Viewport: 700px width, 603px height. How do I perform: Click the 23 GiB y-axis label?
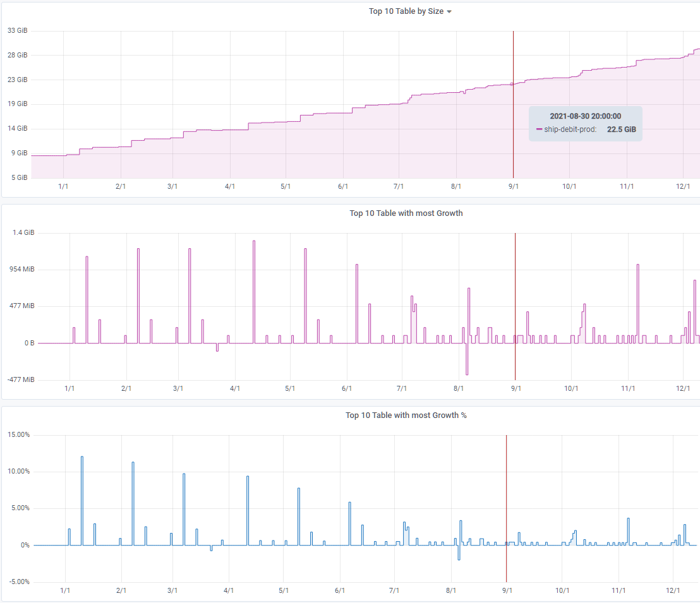(x=18, y=80)
